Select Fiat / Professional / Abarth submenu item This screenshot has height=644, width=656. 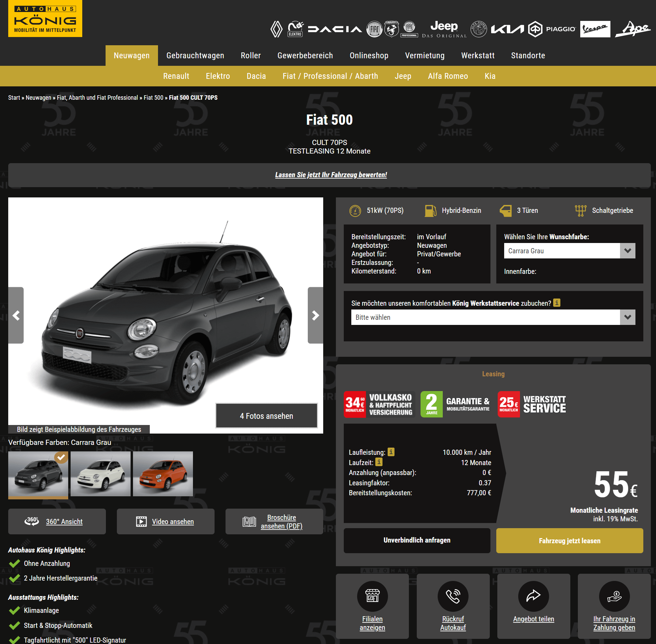tap(330, 76)
